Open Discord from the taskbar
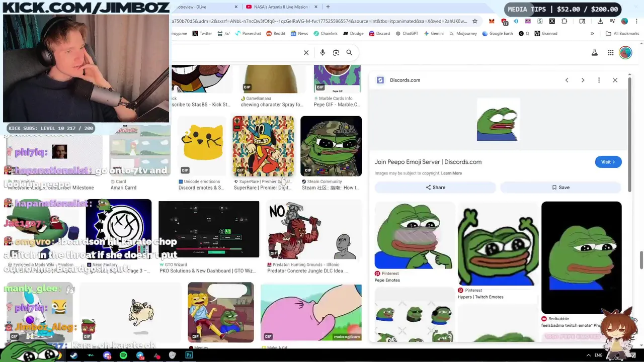The height and width of the screenshot is (362, 644). 107,355
